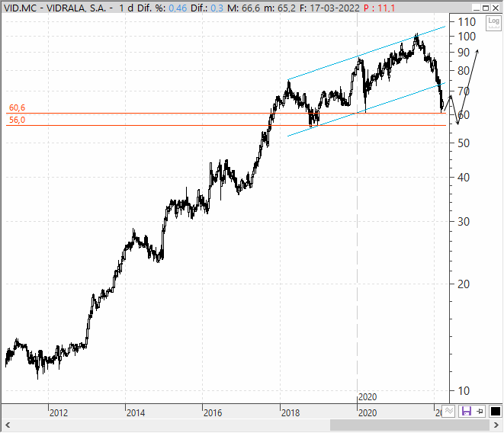The height and width of the screenshot is (433, 504).
Task: Select the 56,0 support level label
Action: click(17, 120)
